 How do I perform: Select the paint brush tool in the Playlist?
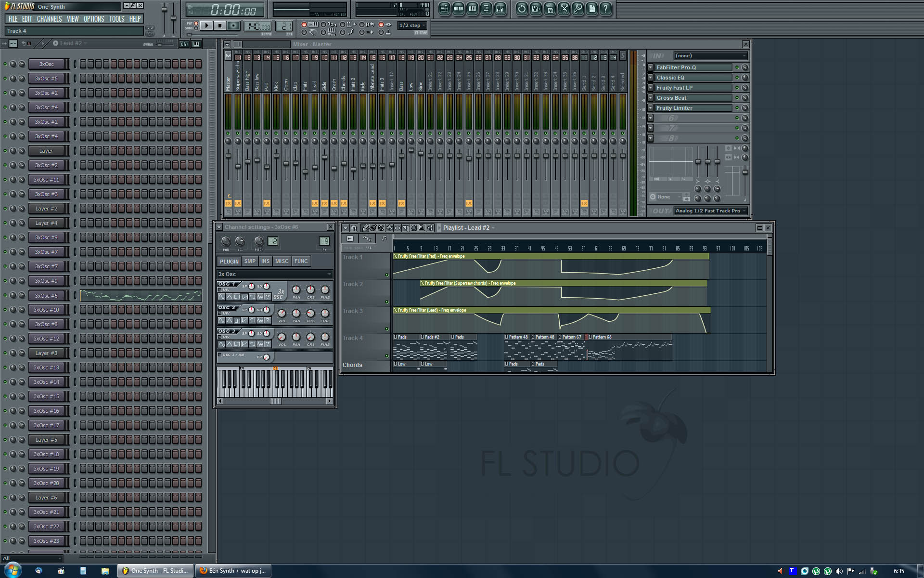click(373, 228)
